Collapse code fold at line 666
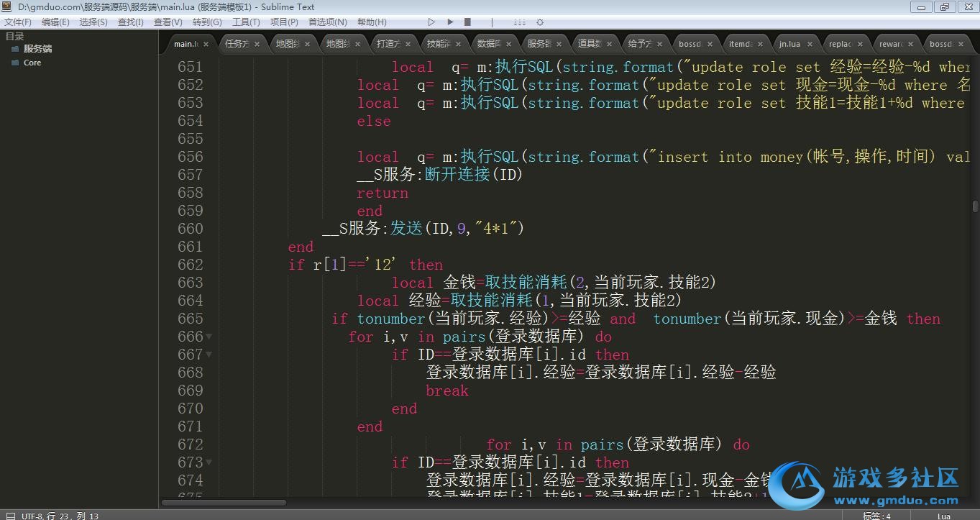The height and width of the screenshot is (520, 980). coord(209,337)
